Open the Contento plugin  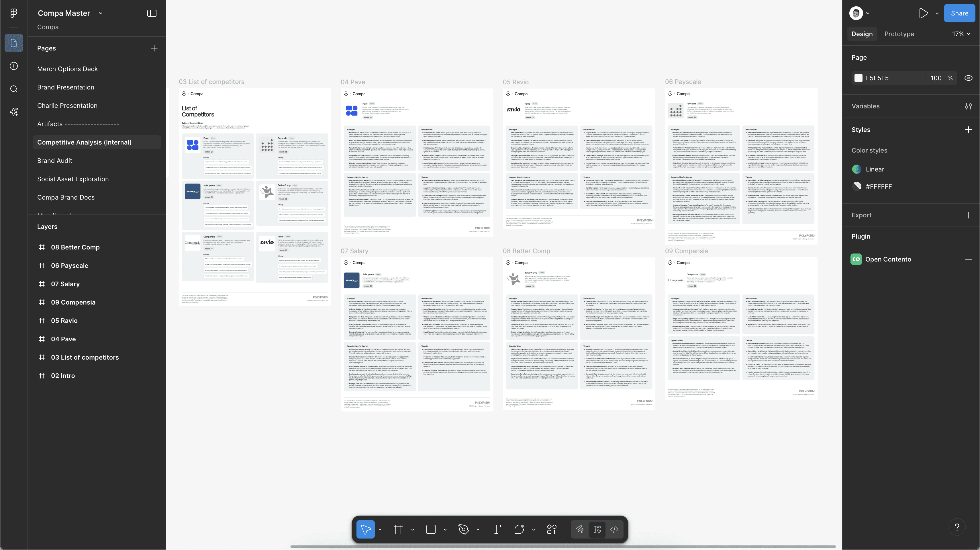[x=888, y=259]
